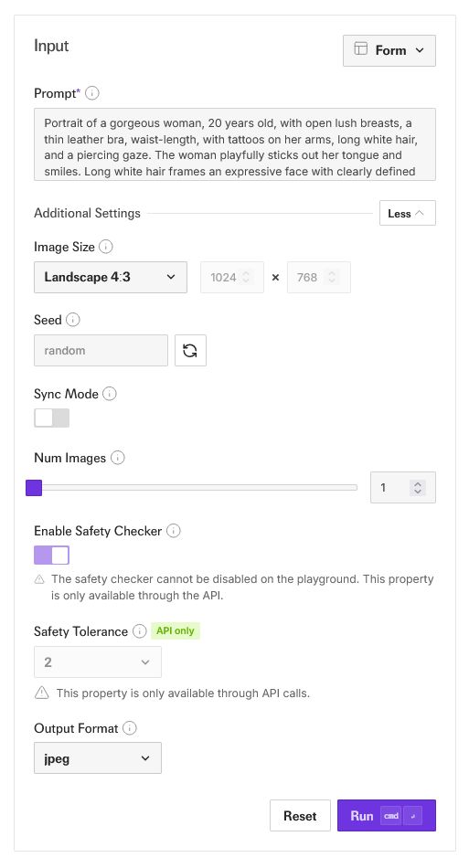469x868 pixels.
Task: Click the Output Format info icon
Action: pos(130,728)
